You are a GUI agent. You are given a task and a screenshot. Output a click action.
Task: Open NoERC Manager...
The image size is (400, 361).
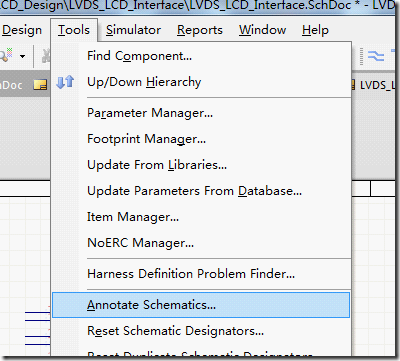[201, 243]
